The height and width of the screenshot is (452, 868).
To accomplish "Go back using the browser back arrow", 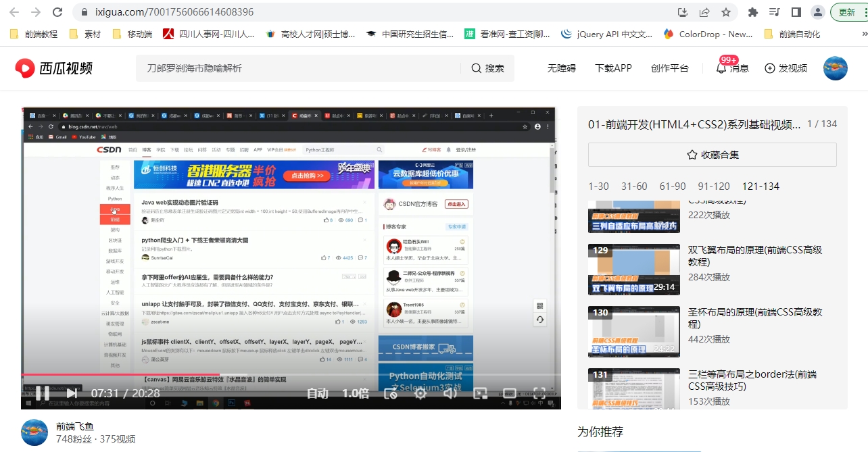I will point(14,12).
